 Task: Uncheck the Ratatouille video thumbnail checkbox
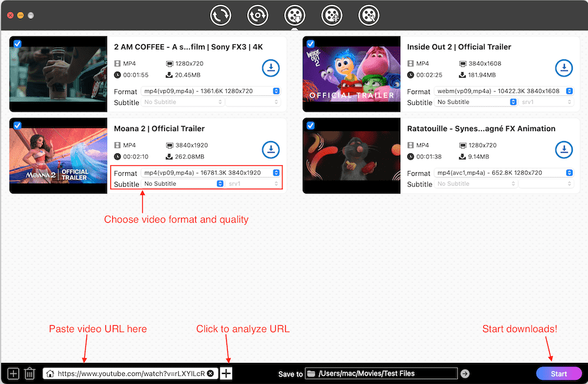coord(310,125)
